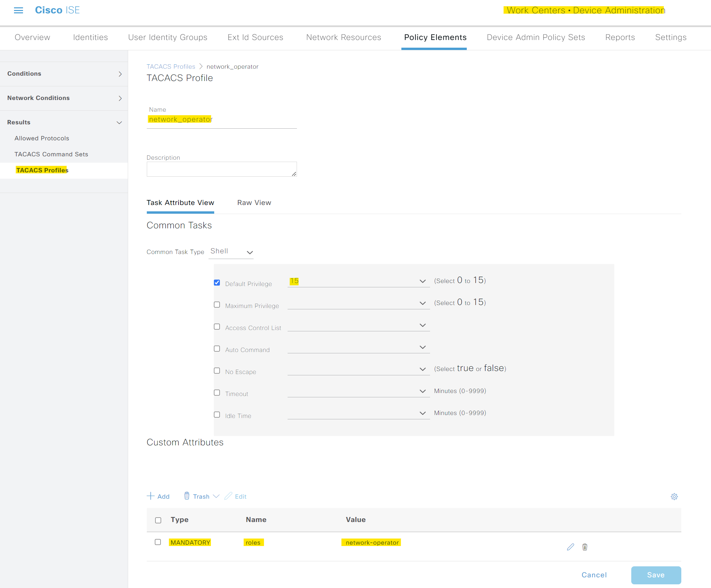Viewport: 711px width, 588px height.
Task: Select the MANDATORY roles row checkbox
Action: [158, 542]
